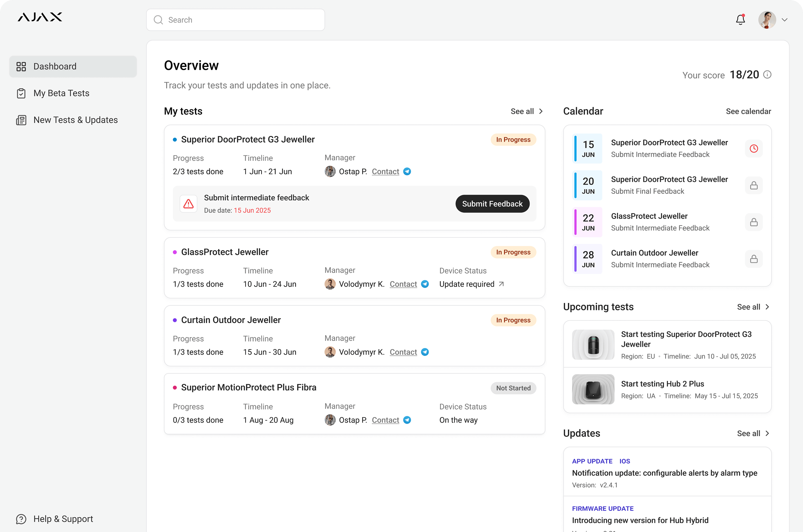Click the clock icon for 15 Jun event

click(754, 149)
